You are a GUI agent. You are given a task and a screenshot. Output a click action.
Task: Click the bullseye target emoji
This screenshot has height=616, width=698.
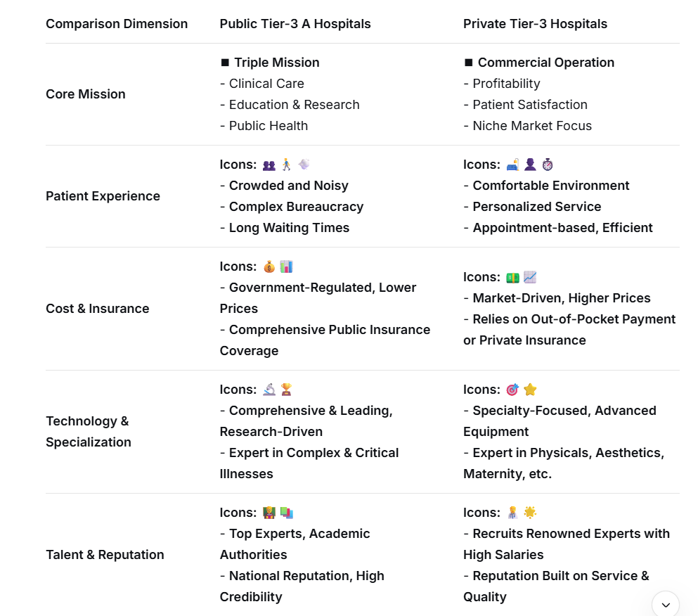coord(512,390)
